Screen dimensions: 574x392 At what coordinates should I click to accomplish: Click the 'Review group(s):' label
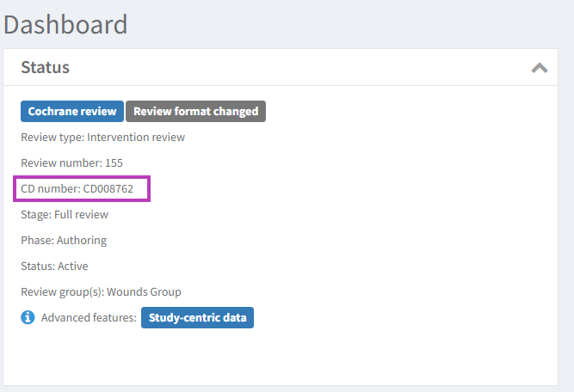click(62, 291)
